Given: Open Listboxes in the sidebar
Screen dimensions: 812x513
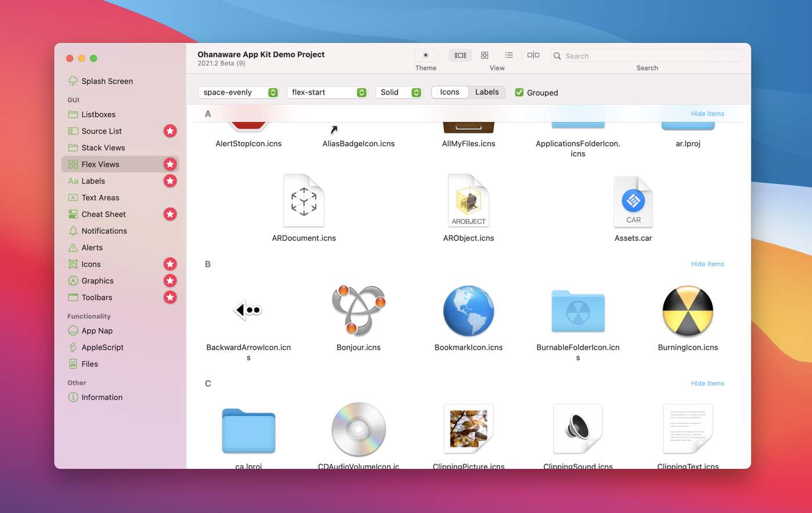Looking at the screenshot, I should click(x=120, y=114).
